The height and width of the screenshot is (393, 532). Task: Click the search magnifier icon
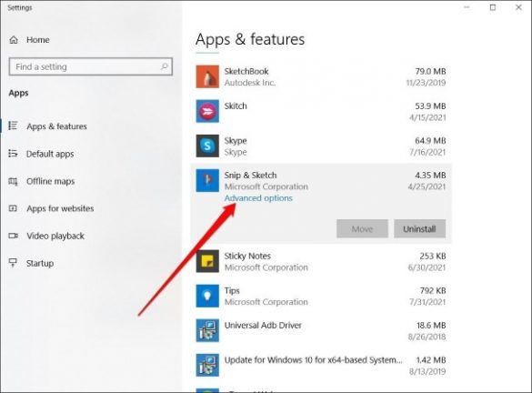pos(165,66)
